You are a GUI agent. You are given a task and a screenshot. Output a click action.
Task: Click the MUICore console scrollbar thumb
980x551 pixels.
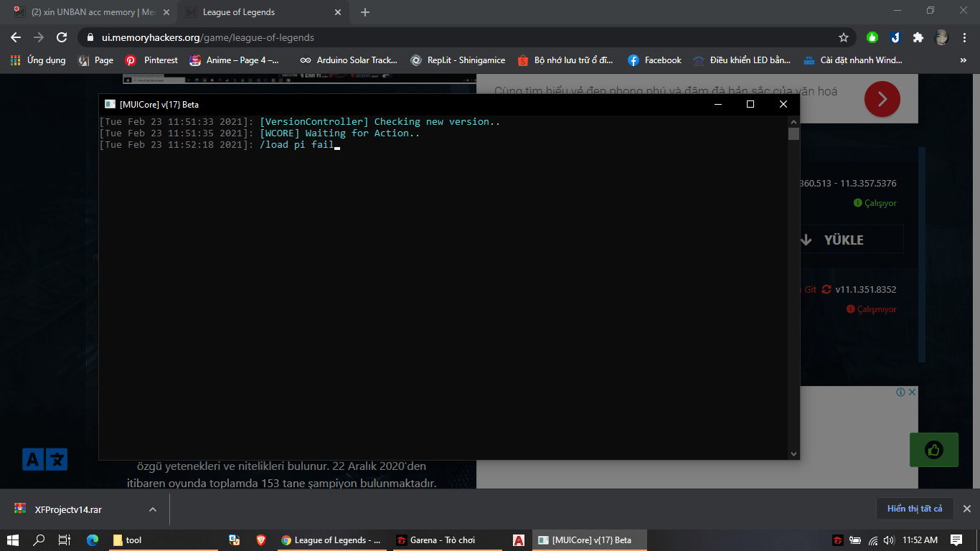(793, 133)
